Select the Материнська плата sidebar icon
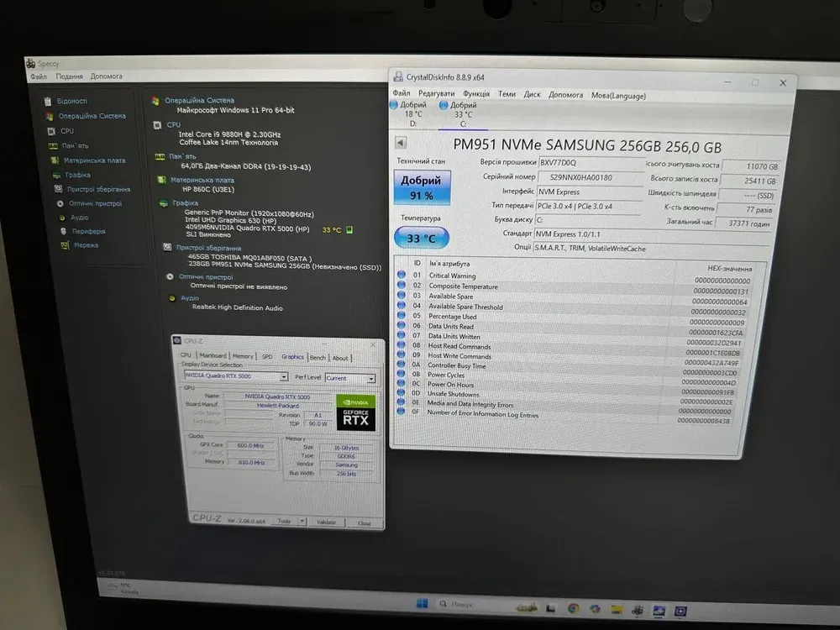Image resolution: width=840 pixels, height=630 pixels. click(x=55, y=160)
